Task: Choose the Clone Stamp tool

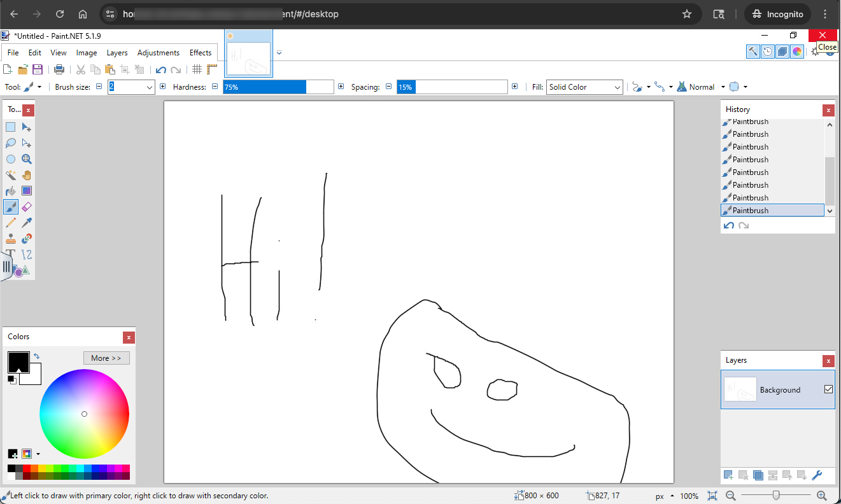Action: (x=11, y=239)
